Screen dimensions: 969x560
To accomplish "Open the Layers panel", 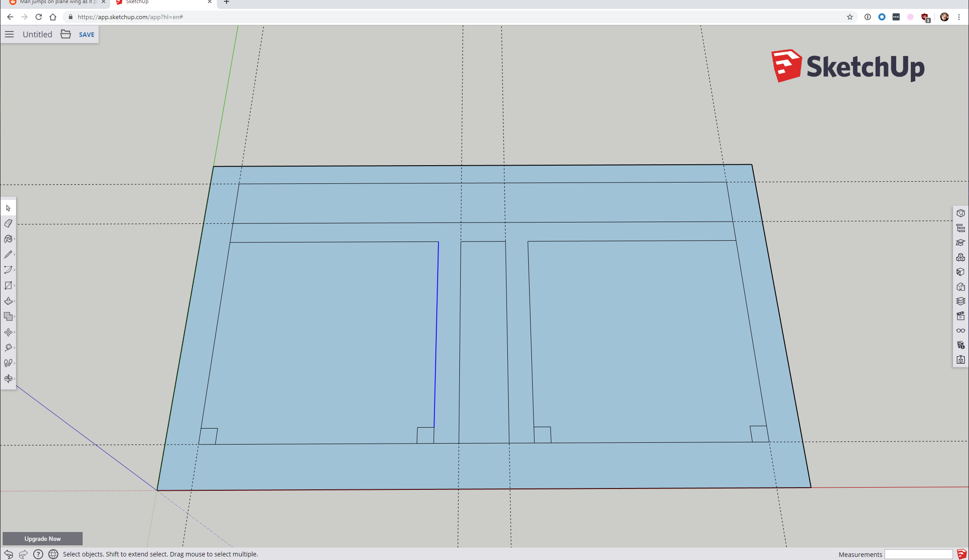I will pyautogui.click(x=961, y=301).
